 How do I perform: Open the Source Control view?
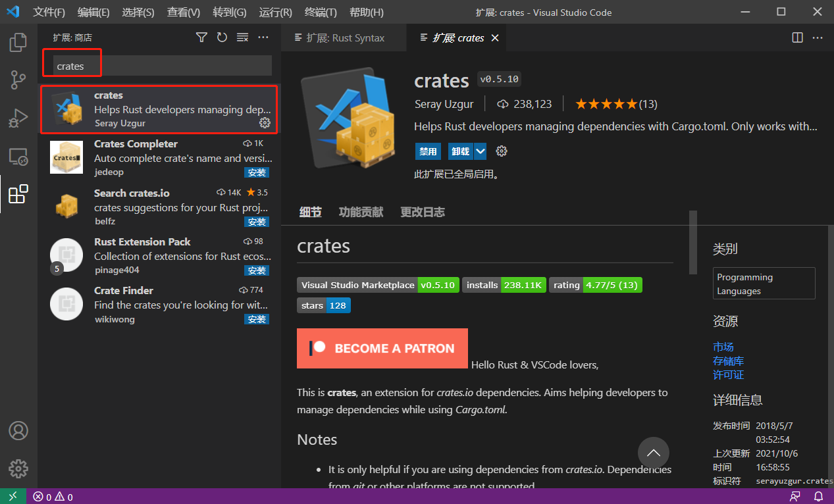(18, 80)
